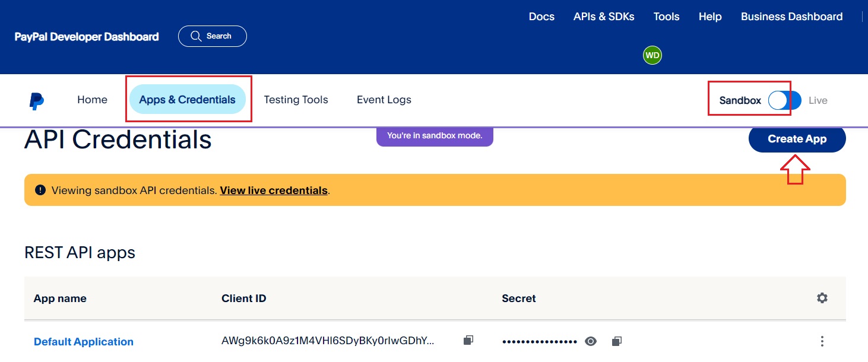Viewport: 868px width, 362px height.
Task: Switch to Apps & Credentials tab
Action: pyautogui.click(x=187, y=100)
